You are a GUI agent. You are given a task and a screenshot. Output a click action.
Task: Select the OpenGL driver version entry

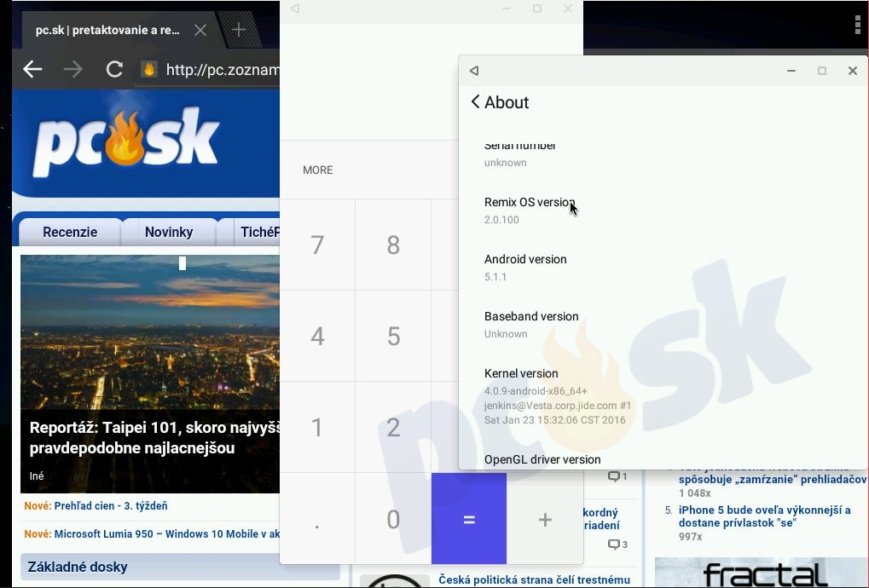[x=663, y=459]
